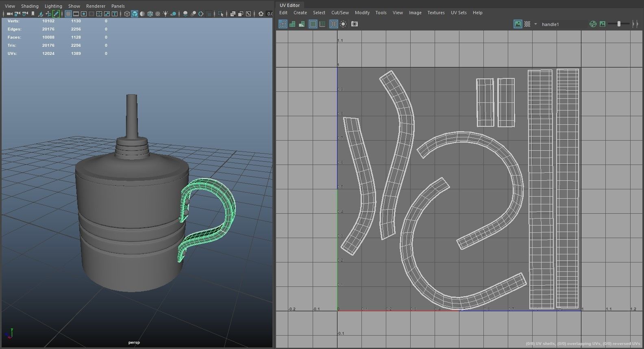The image size is (644, 349).
Task: Click the bookmarks icon in viewport toolbar
Action: click(33, 14)
